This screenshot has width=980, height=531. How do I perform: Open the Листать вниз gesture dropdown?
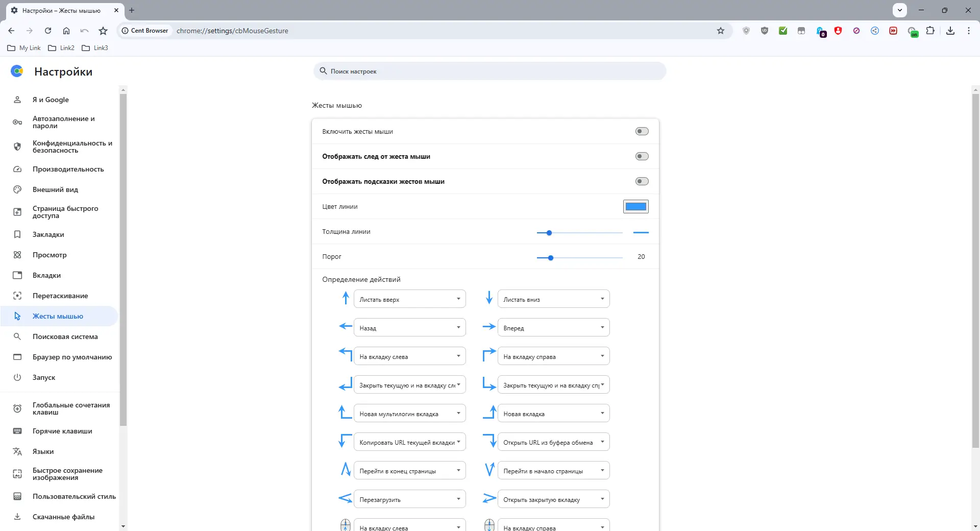[554, 299]
